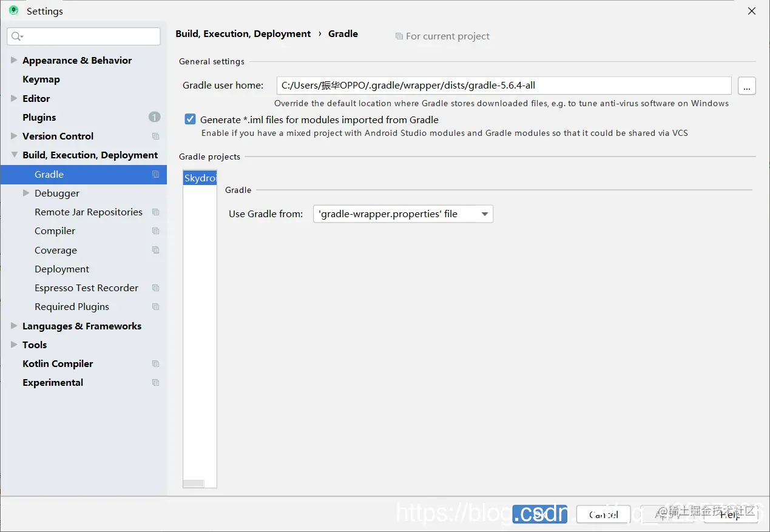Click the Build, Execution, Deployment breadcrumb
Image resolution: width=770 pixels, height=532 pixels.
[x=243, y=34]
